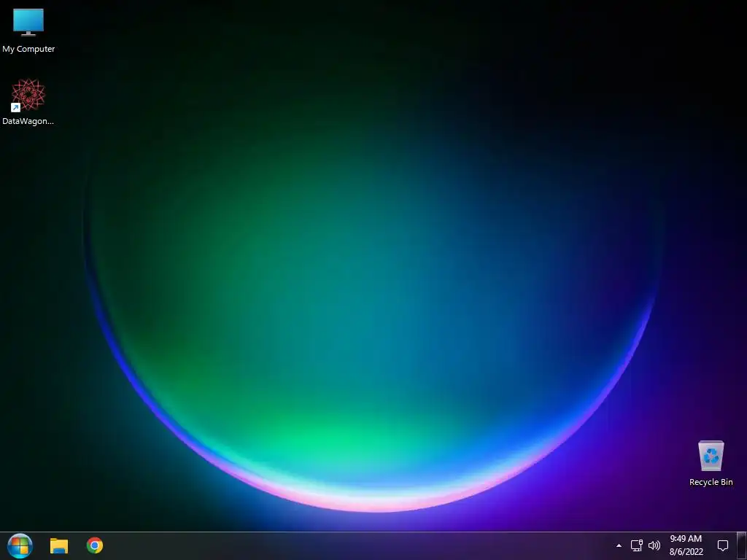
Task: Click the Show Desktop strip at the taskbar end
Action: click(742, 545)
